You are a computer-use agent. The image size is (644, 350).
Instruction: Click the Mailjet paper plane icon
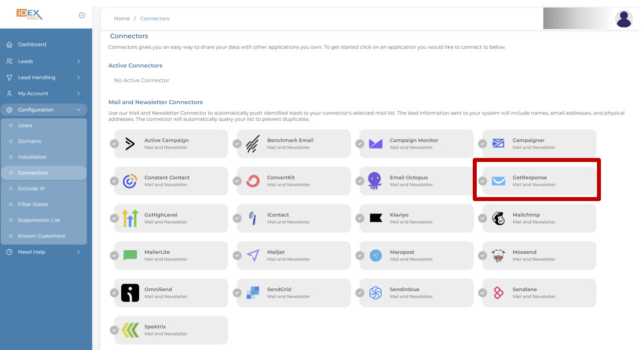coord(253,255)
